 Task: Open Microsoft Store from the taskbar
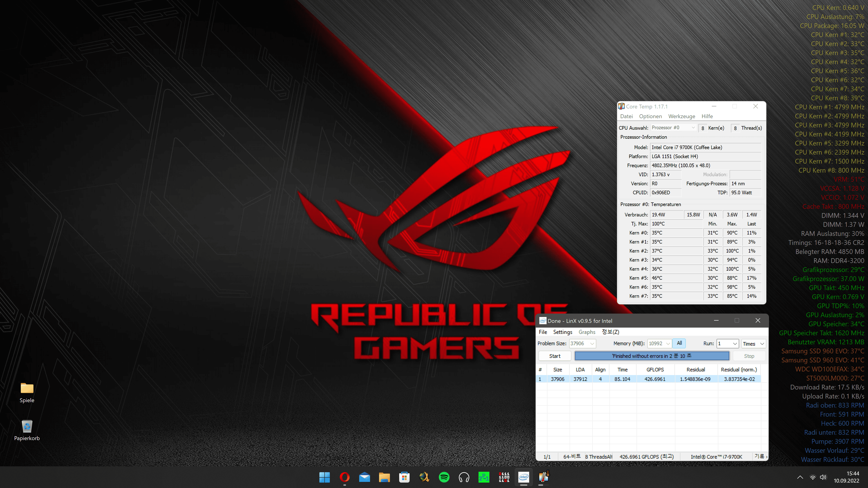point(404,477)
